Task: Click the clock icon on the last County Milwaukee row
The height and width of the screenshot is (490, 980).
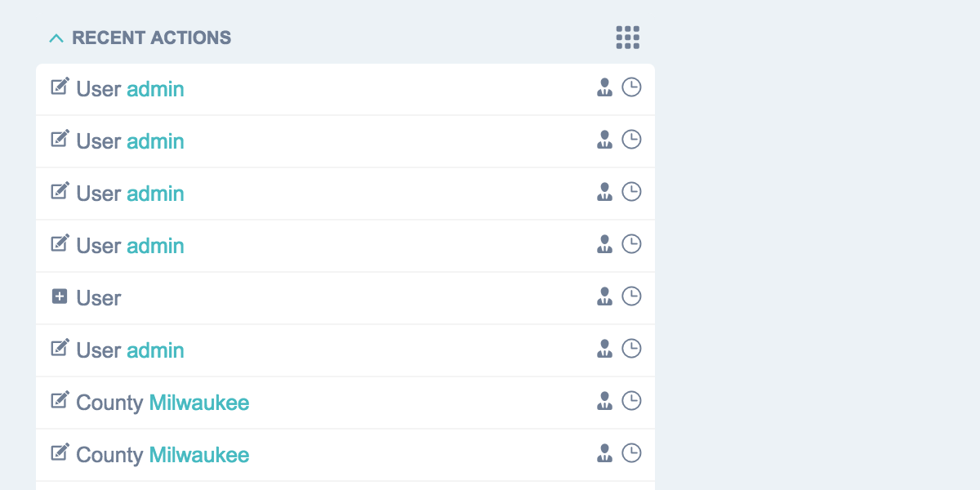Action: (x=631, y=453)
